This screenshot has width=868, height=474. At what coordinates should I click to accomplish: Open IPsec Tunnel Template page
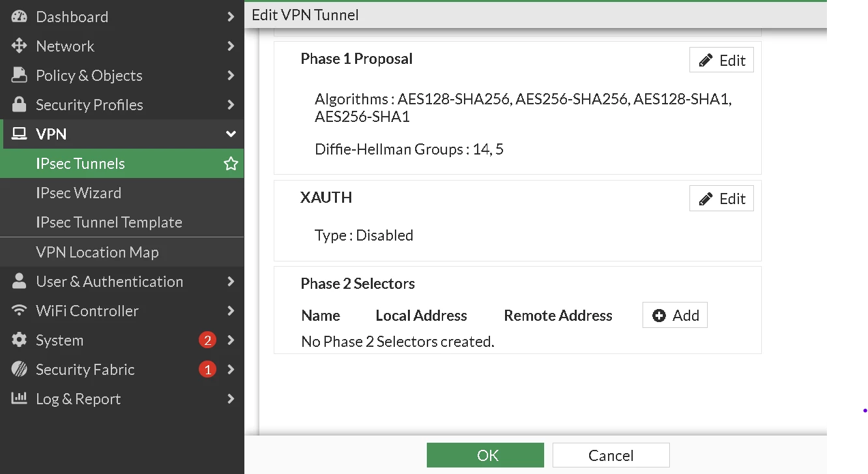coord(122,222)
